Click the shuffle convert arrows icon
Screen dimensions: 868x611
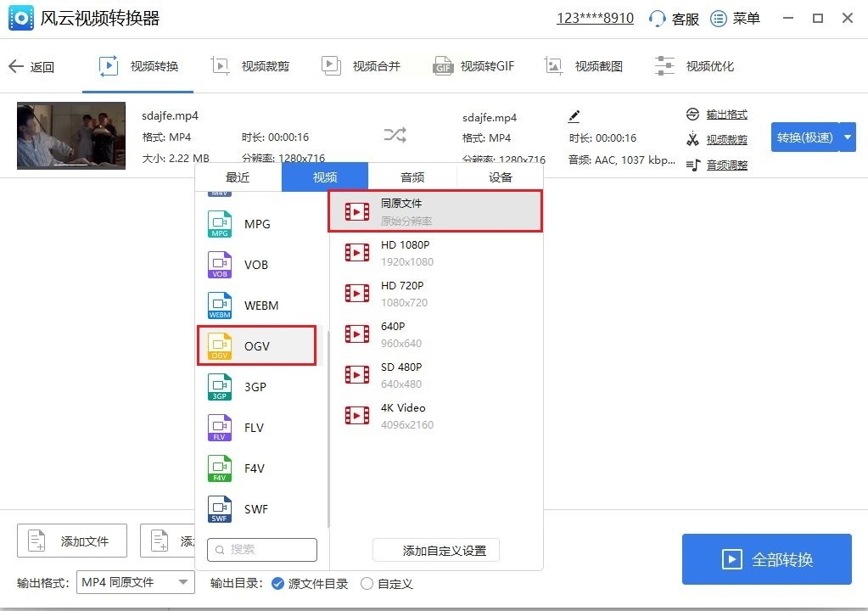(x=395, y=134)
